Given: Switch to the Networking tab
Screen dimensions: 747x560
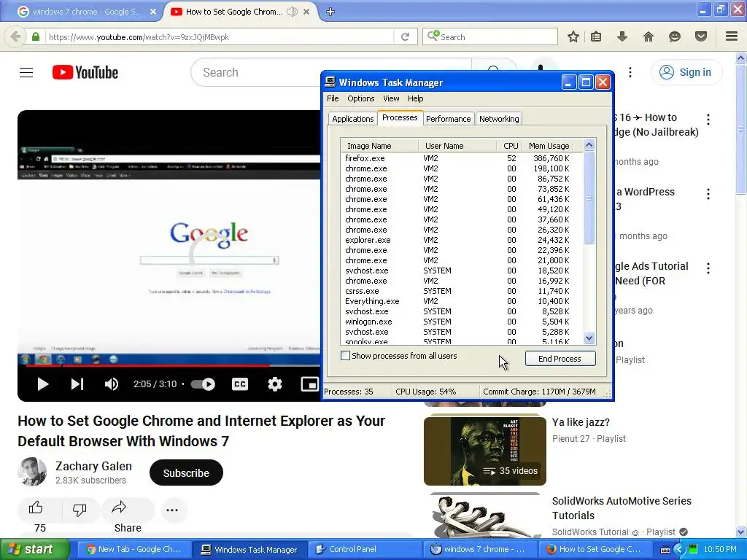Looking at the screenshot, I should [499, 119].
